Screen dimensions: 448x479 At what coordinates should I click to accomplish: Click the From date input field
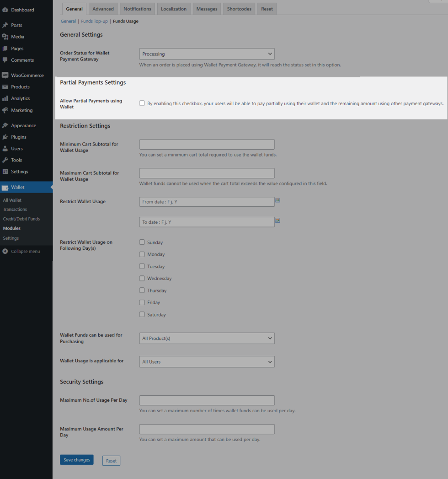207,202
